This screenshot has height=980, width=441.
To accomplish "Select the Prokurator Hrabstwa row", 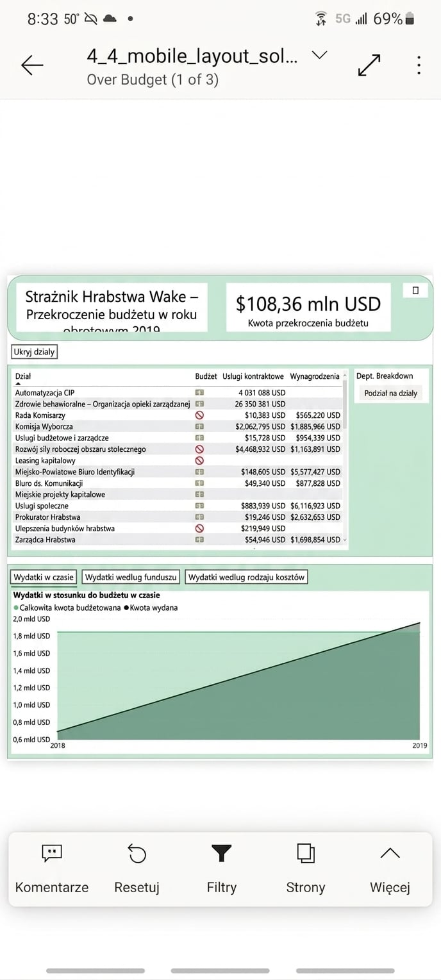I will [178, 517].
